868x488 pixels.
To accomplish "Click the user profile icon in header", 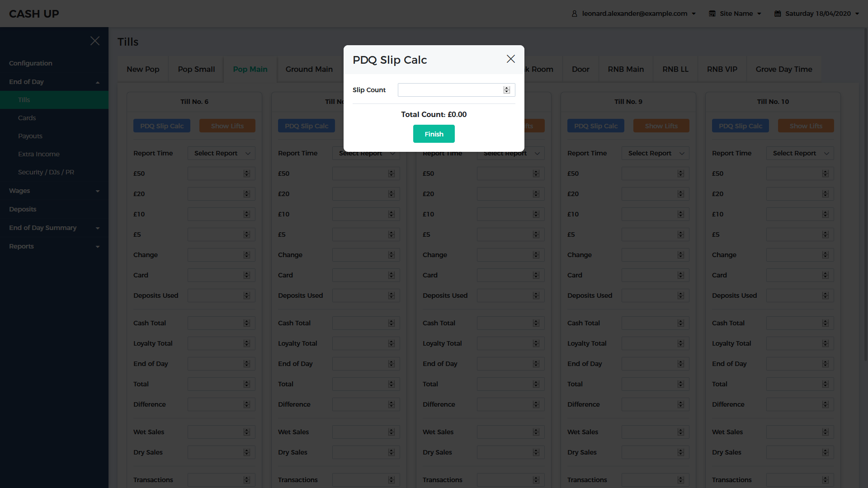I will [x=575, y=14].
